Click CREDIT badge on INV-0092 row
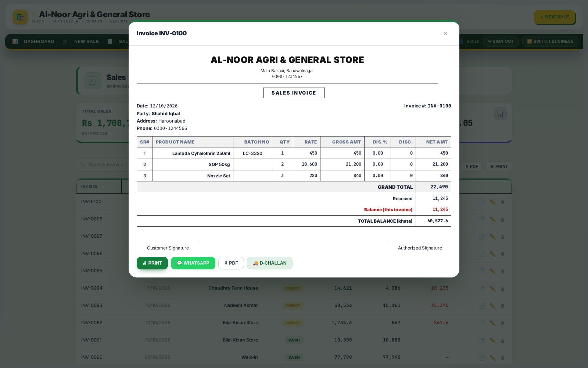 click(293, 323)
